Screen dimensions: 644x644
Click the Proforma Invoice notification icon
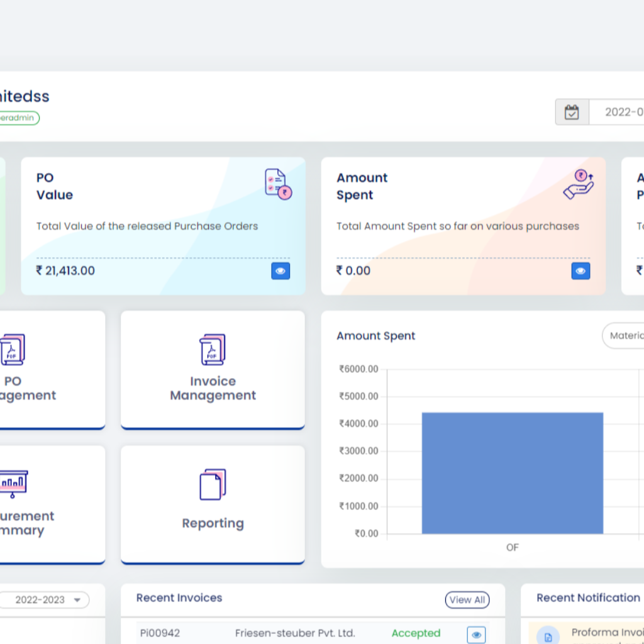click(x=548, y=636)
